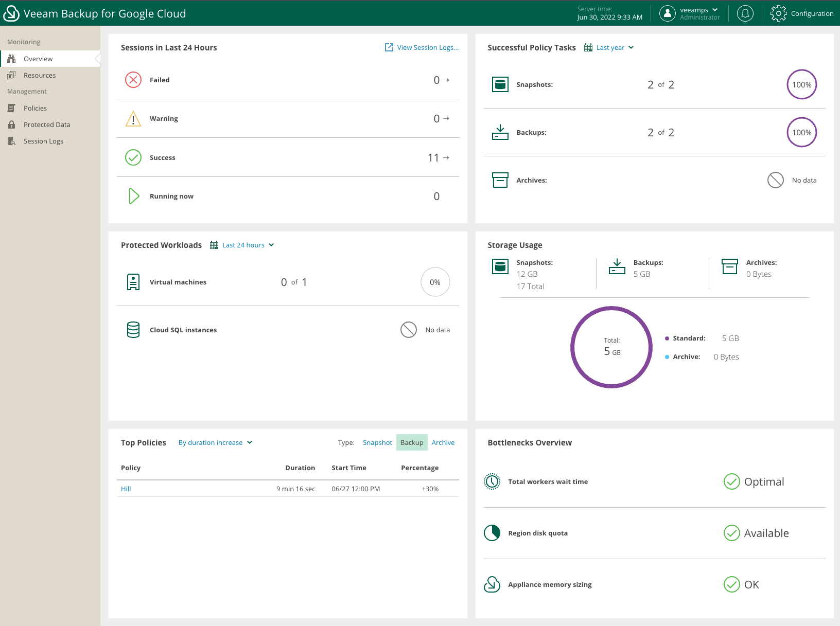Click the Resources sidebar icon

point(11,75)
